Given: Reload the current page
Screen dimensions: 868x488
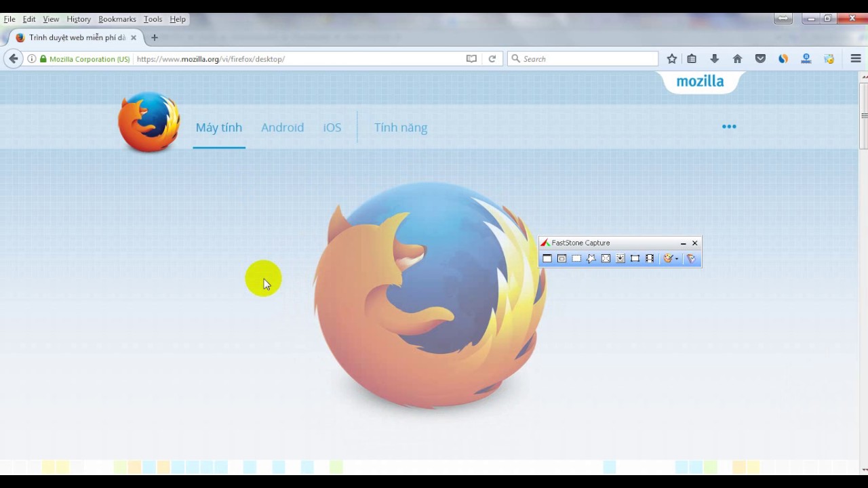Looking at the screenshot, I should (492, 59).
